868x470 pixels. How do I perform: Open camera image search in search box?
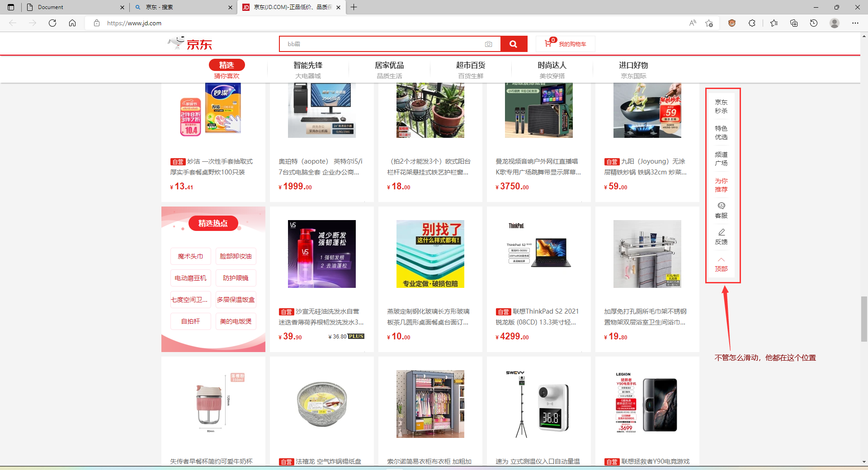point(488,44)
